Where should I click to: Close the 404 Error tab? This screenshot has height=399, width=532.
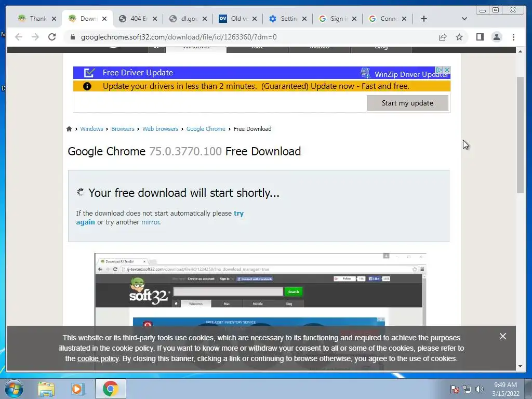pyautogui.click(x=155, y=19)
